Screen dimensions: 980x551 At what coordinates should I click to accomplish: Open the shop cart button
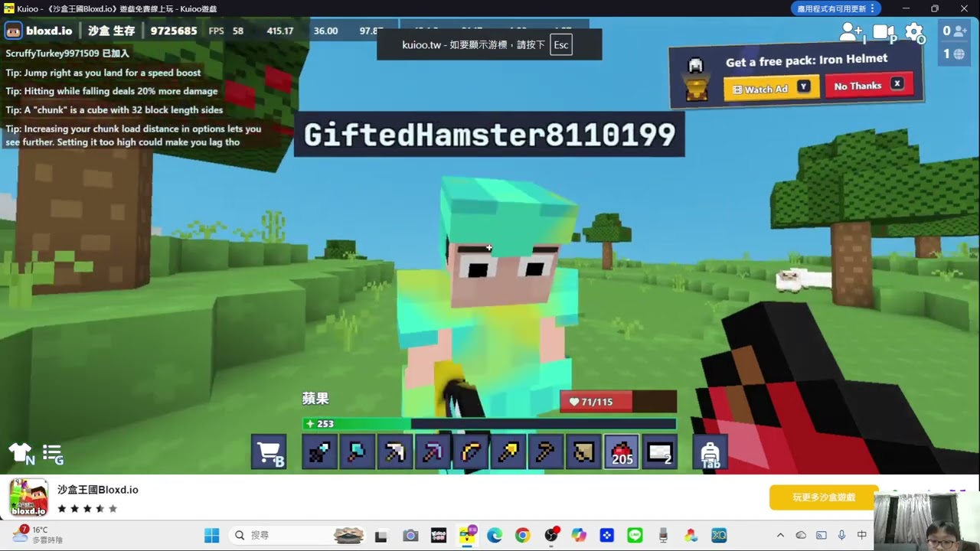click(269, 452)
